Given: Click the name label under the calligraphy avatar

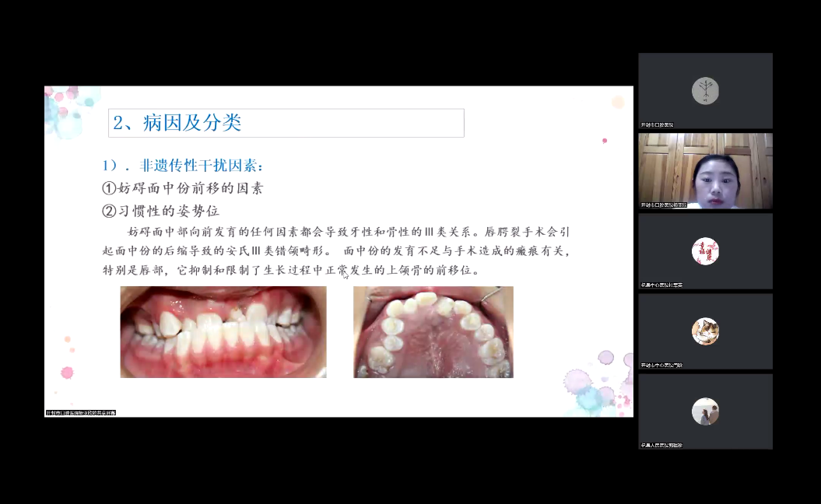Looking at the screenshot, I should (x=661, y=285).
